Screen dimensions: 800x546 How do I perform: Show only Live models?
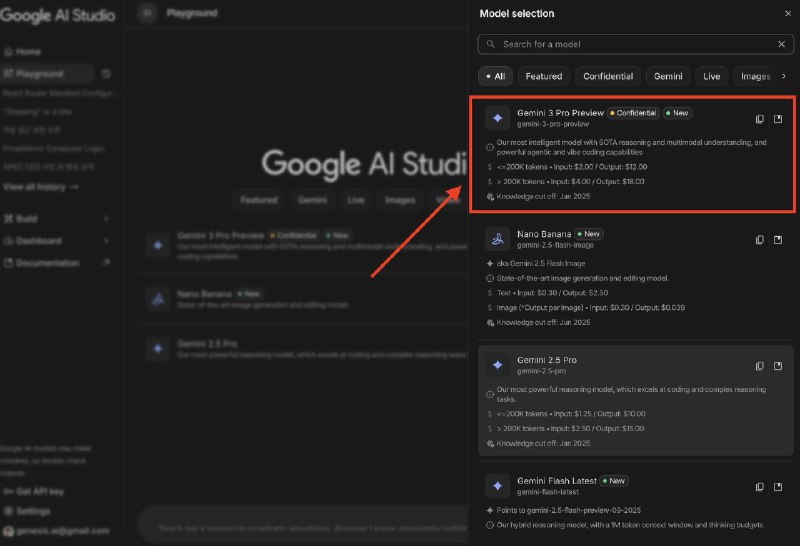pyautogui.click(x=711, y=76)
